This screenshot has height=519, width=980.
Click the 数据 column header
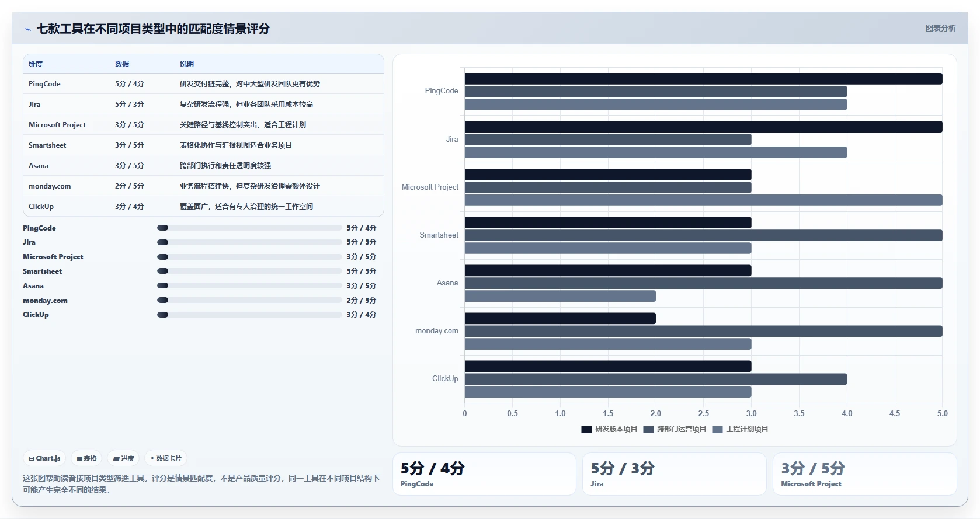click(x=122, y=64)
